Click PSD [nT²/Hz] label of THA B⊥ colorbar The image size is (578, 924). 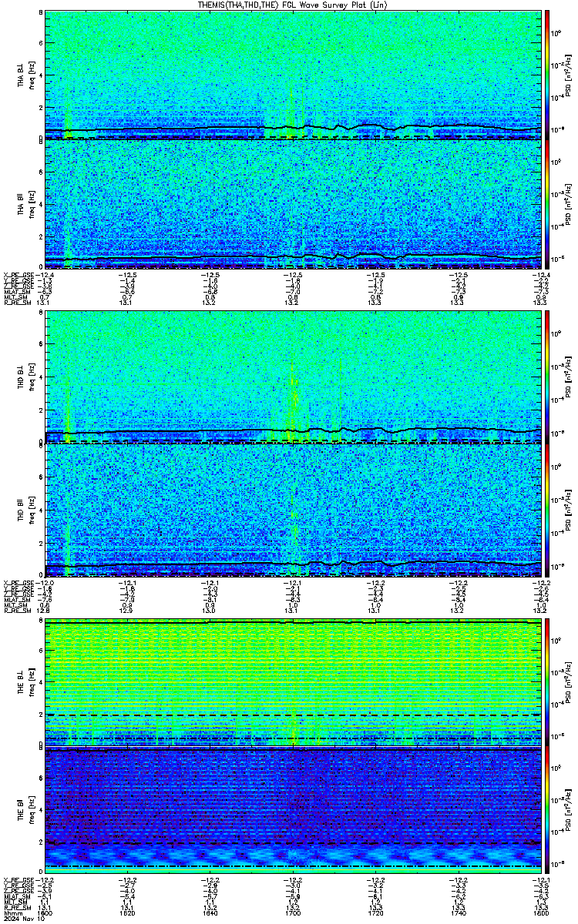tap(567, 75)
